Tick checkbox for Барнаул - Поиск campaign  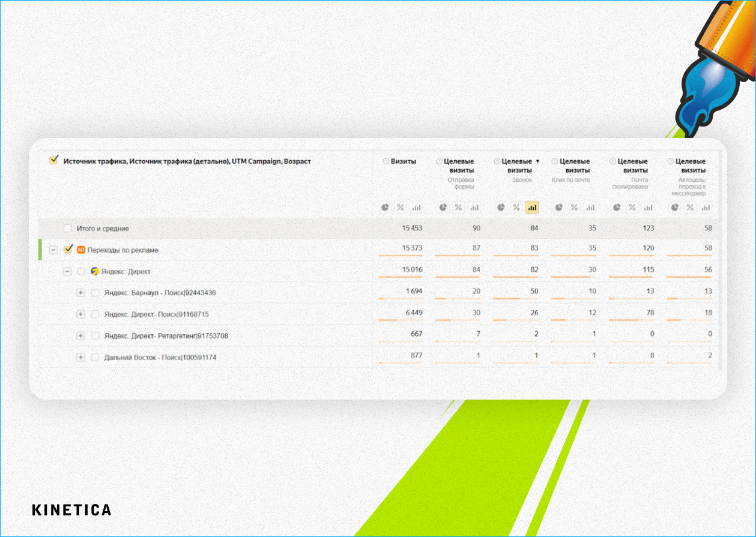point(95,293)
